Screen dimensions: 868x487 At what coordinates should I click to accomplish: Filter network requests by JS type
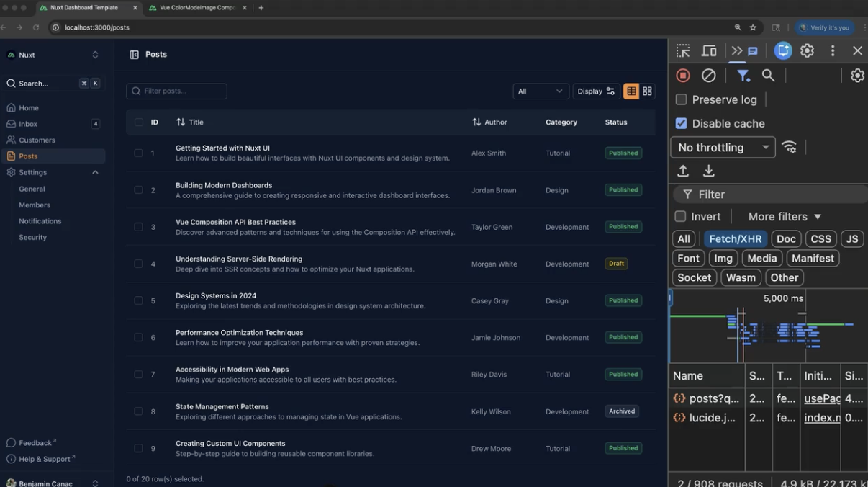[852, 239]
